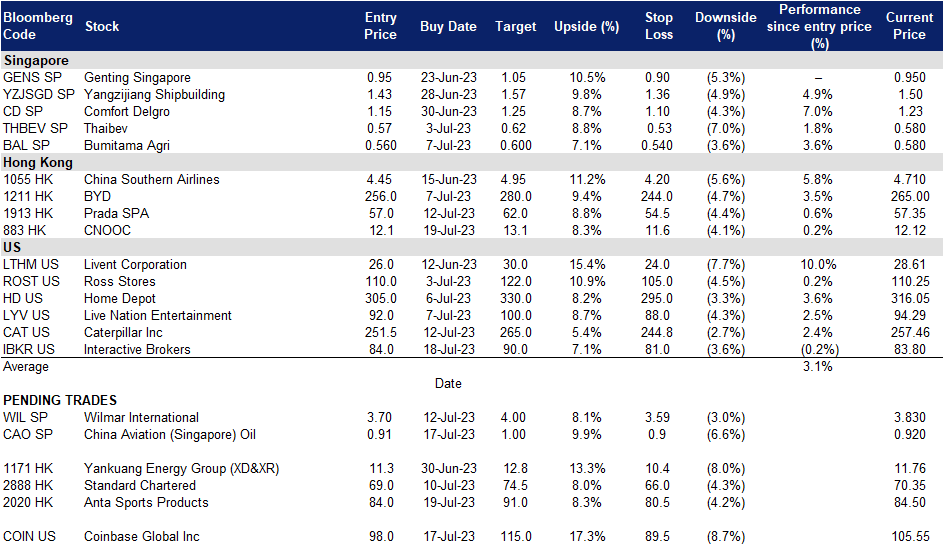Click the 'Livent Corporation' stock name
Screen dimensions: 943x545
pyautogui.click(x=135, y=264)
